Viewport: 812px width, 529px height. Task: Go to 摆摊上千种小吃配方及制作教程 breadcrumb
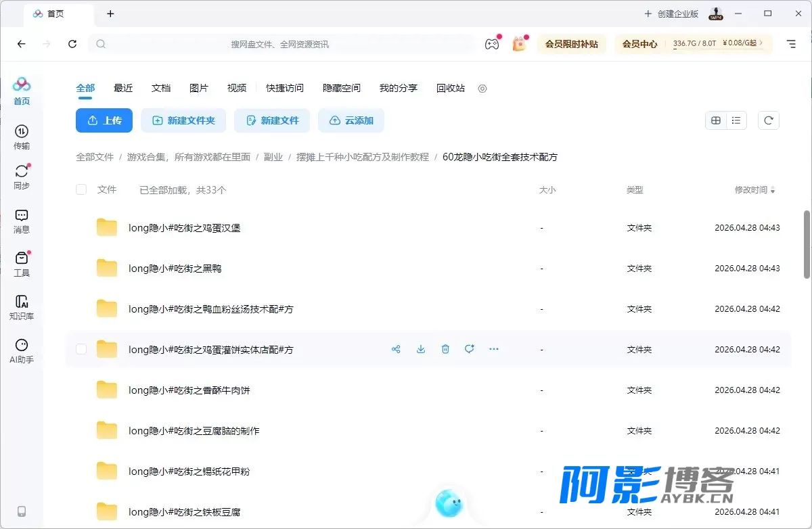click(363, 157)
